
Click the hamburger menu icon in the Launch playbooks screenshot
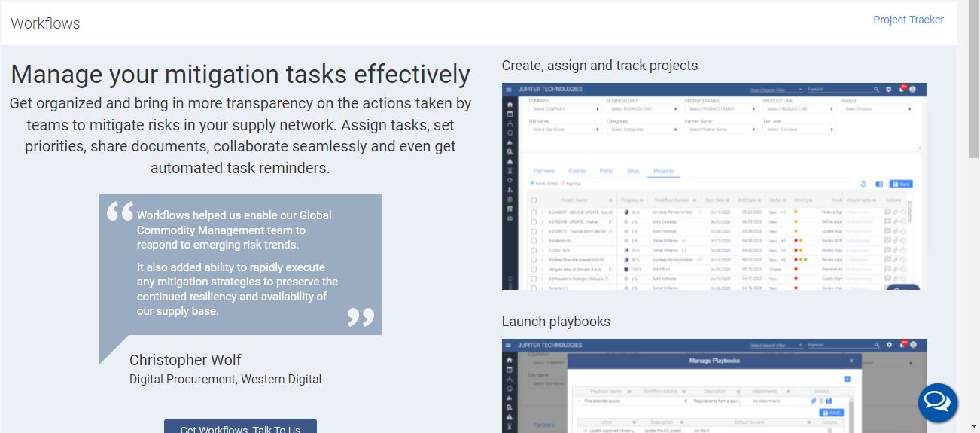pyautogui.click(x=509, y=345)
